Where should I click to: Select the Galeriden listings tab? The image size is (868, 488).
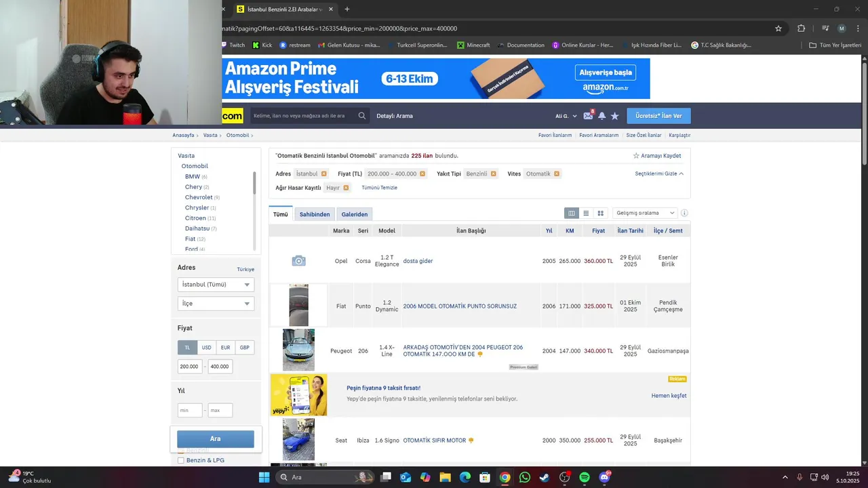pos(355,214)
